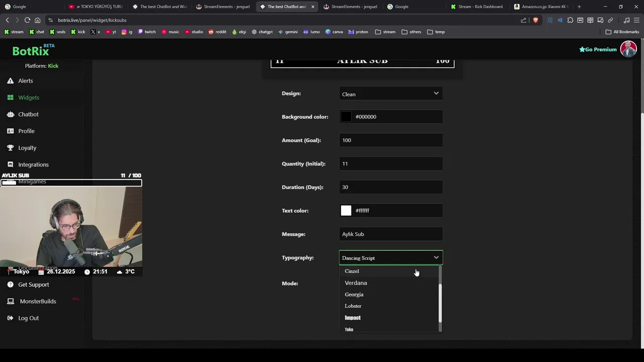Go to browser home page
This screenshot has width=644, height=362.
tap(37, 20)
